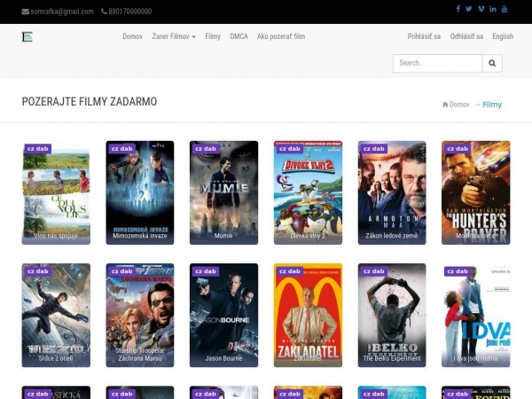
Task: Open Ako pozerať film page
Action: pyautogui.click(x=281, y=36)
